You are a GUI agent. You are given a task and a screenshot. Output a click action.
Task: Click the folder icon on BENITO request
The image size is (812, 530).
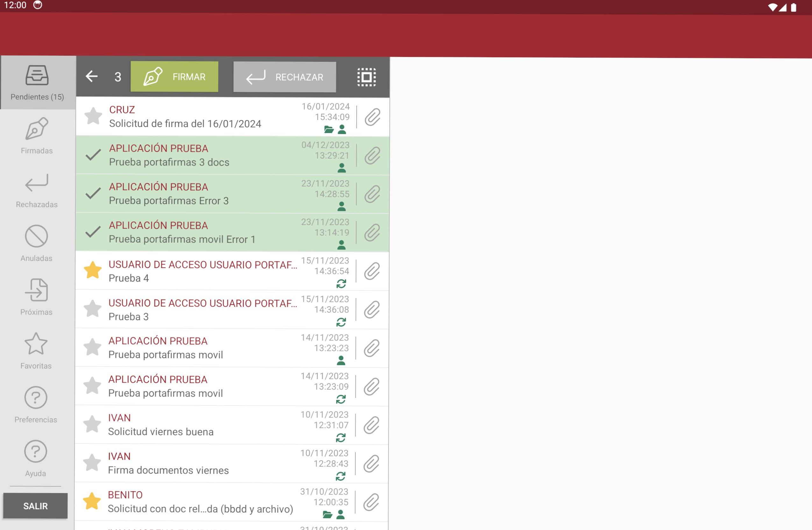(327, 515)
